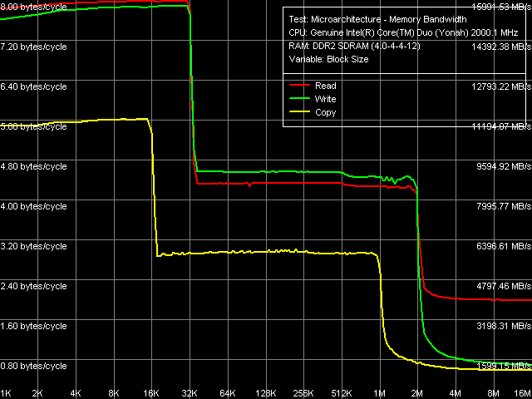This screenshot has width=532, height=399.
Task: Click the yellow Copy legend line swatch
Action: click(x=298, y=112)
